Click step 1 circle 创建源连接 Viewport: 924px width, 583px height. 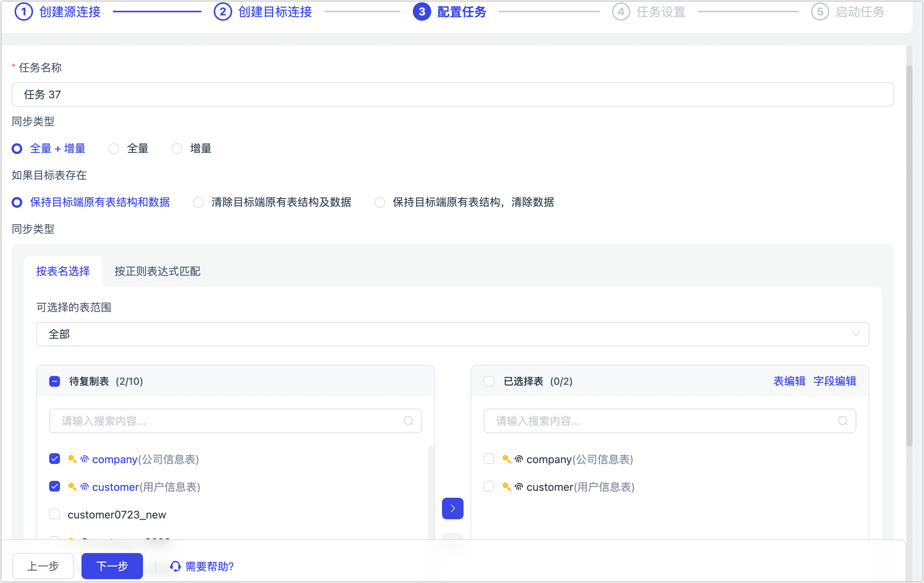coord(24,12)
